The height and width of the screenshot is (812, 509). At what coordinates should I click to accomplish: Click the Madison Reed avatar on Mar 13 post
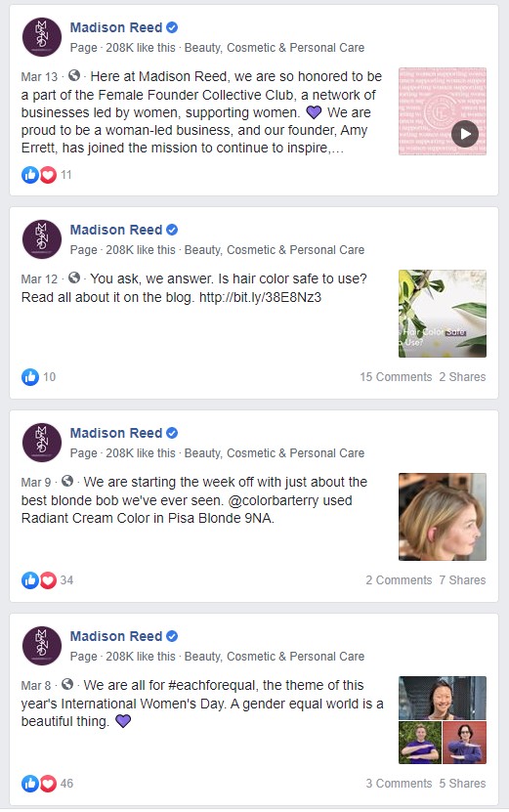click(42, 37)
